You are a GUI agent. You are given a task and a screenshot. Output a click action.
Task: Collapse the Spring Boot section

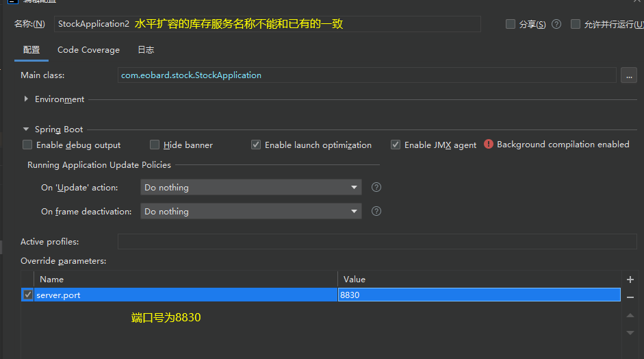pyautogui.click(x=27, y=129)
